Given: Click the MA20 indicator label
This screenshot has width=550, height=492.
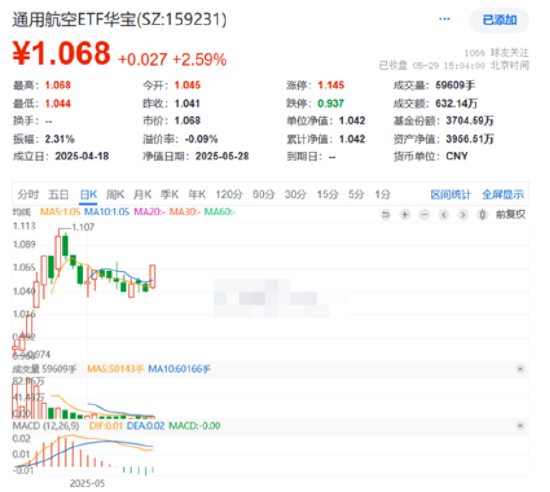Looking at the screenshot, I should click(149, 212).
